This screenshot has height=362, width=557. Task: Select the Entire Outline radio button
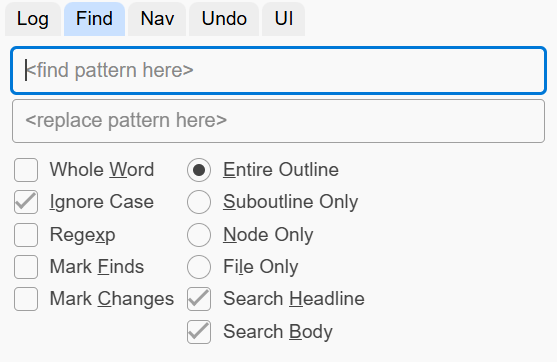coord(199,170)
